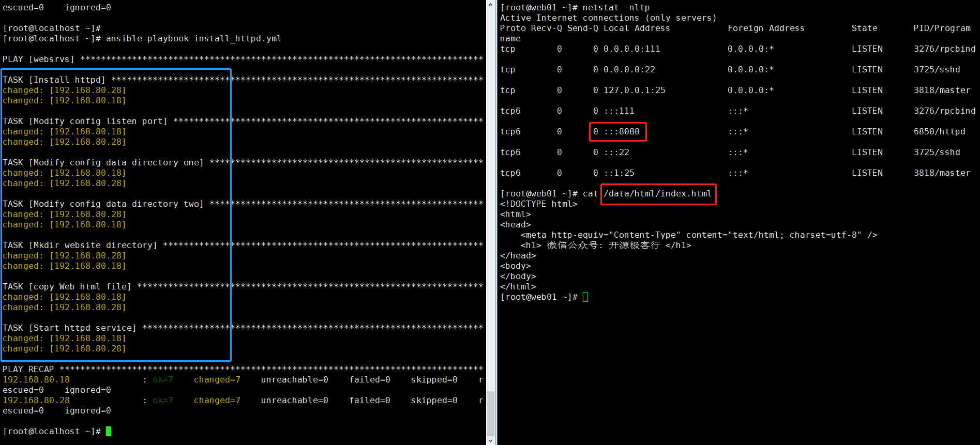Click local address '::1:25'

pyautogui.click(x=619, y=173)
